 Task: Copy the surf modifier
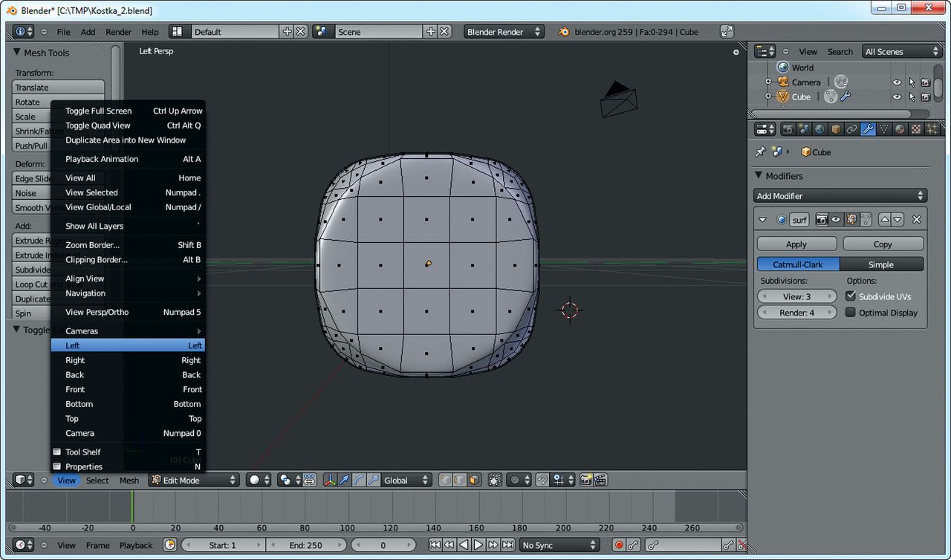click(883, 244)
